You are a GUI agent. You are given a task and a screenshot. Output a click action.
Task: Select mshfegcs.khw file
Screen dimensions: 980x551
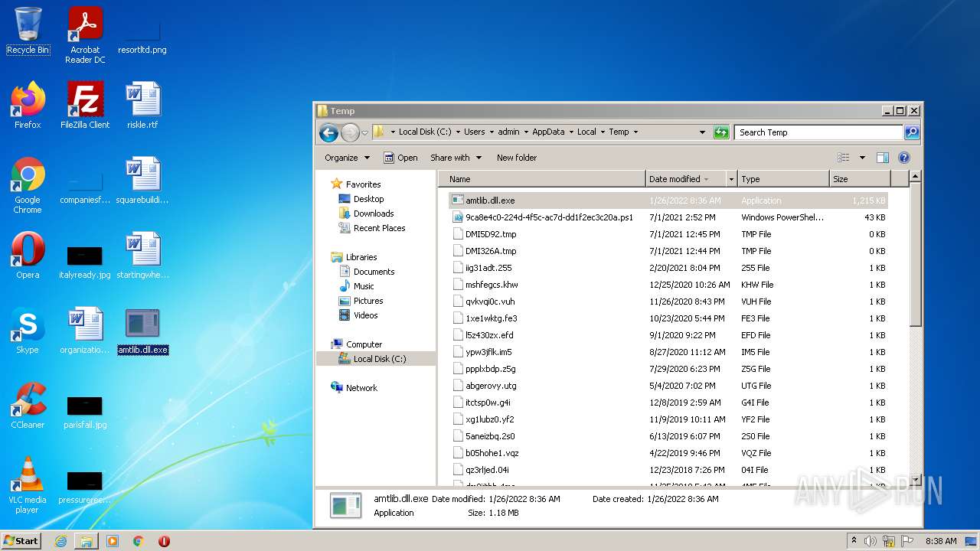[x=668, y=285]
